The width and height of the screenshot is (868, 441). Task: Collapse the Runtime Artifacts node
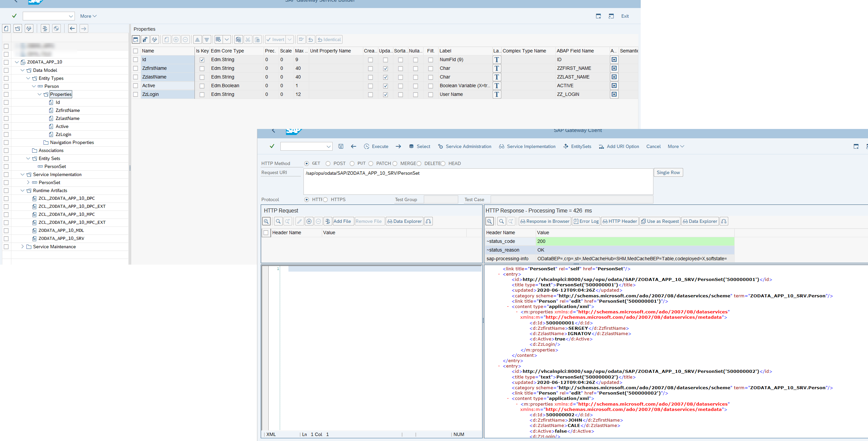23,190
